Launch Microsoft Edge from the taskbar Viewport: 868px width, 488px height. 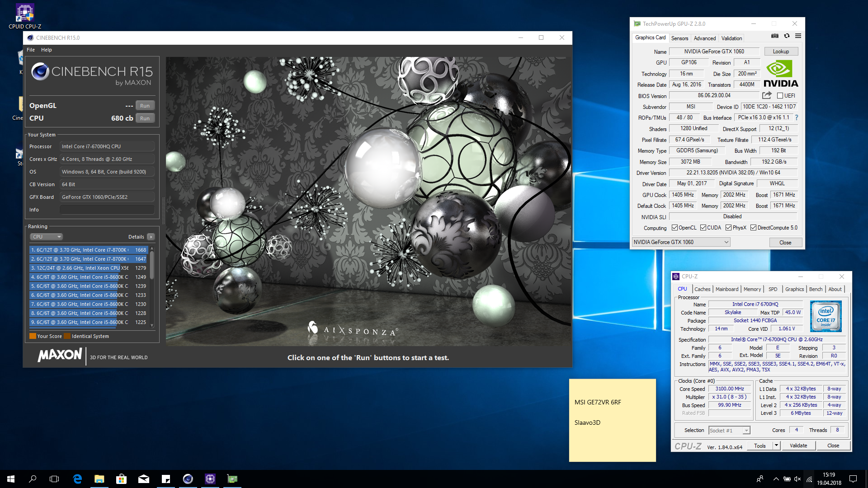(77, 479)
